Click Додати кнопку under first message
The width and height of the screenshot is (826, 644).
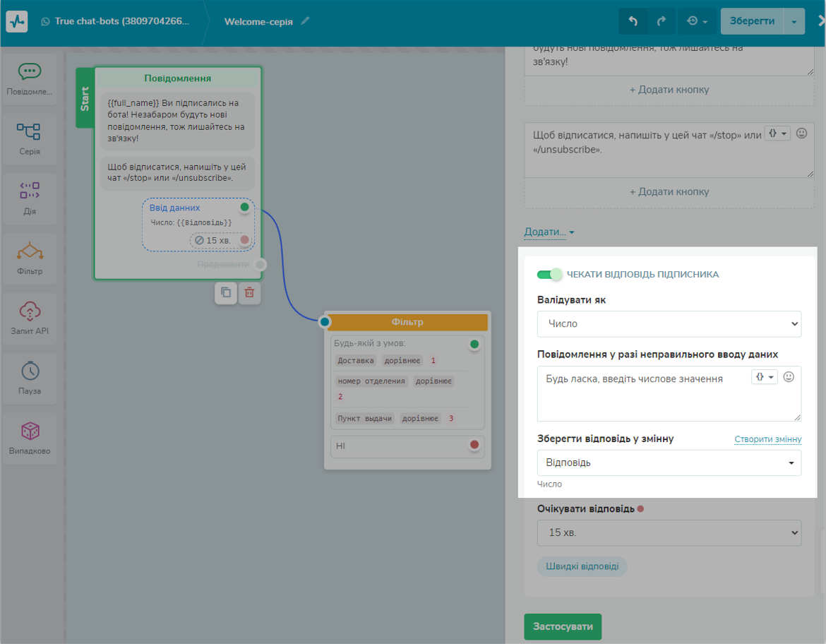(669, 90)
